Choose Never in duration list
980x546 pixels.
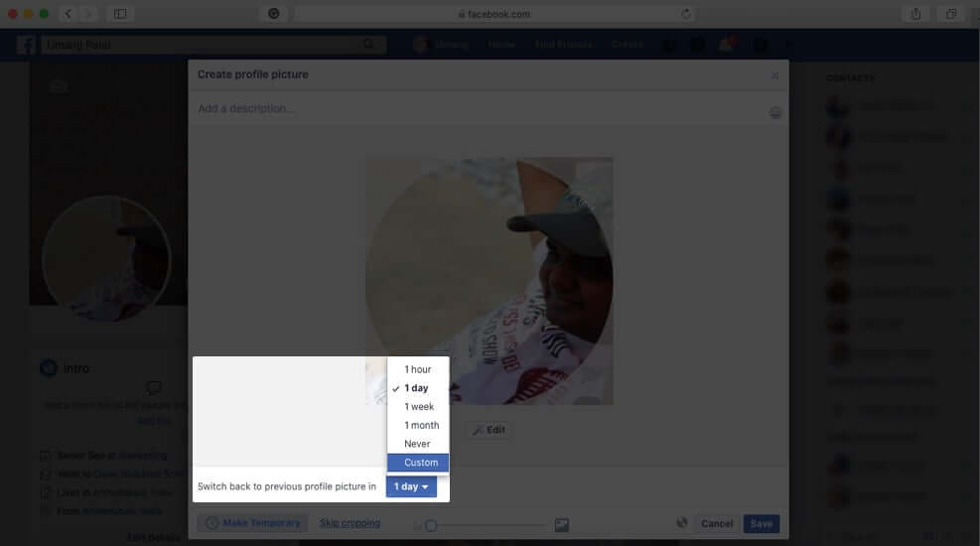click(x=417, y=444)
